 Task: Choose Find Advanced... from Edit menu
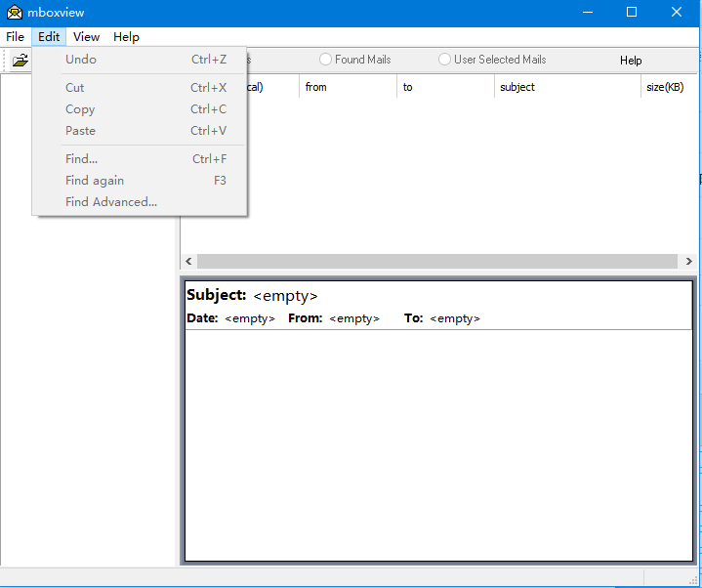coord(111,202)
